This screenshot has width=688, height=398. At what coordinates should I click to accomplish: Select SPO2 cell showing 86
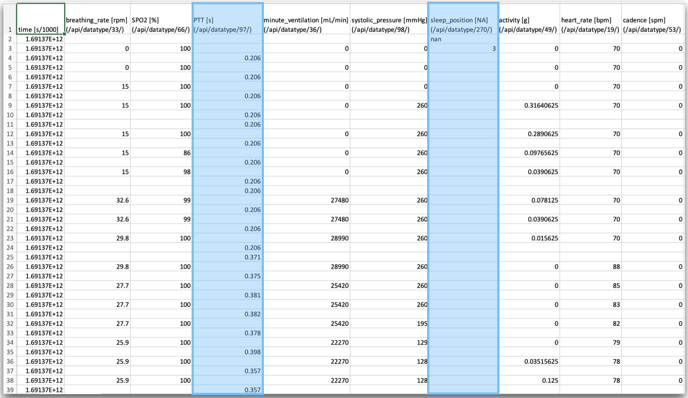(161, 153)
